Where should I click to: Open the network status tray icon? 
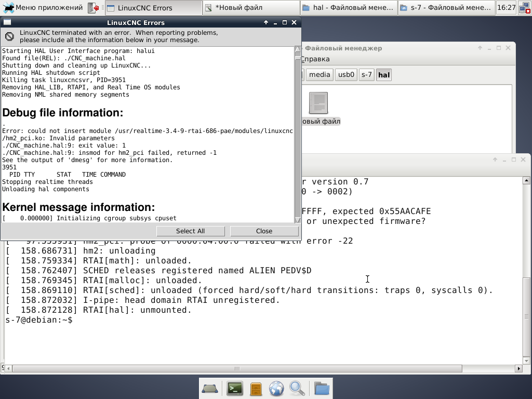[x=525, y=8]
